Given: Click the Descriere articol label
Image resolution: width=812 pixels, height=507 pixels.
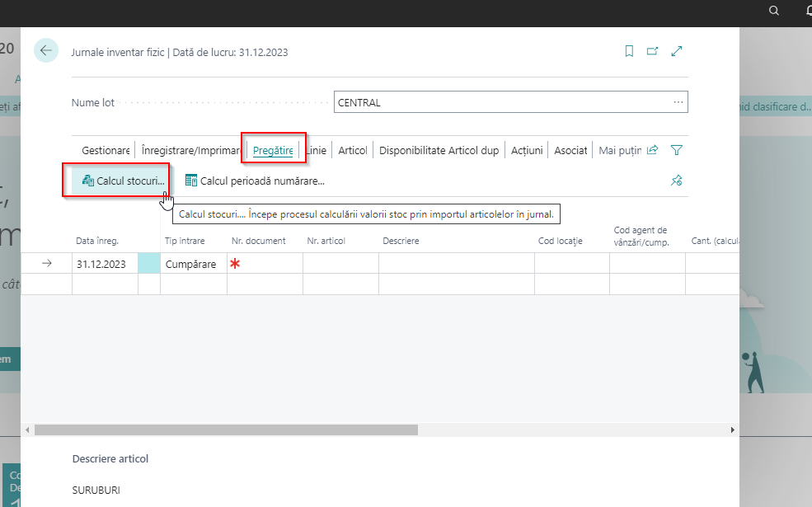Looking at the screenshot, I should pyautogui.click(x=110, y=459).
